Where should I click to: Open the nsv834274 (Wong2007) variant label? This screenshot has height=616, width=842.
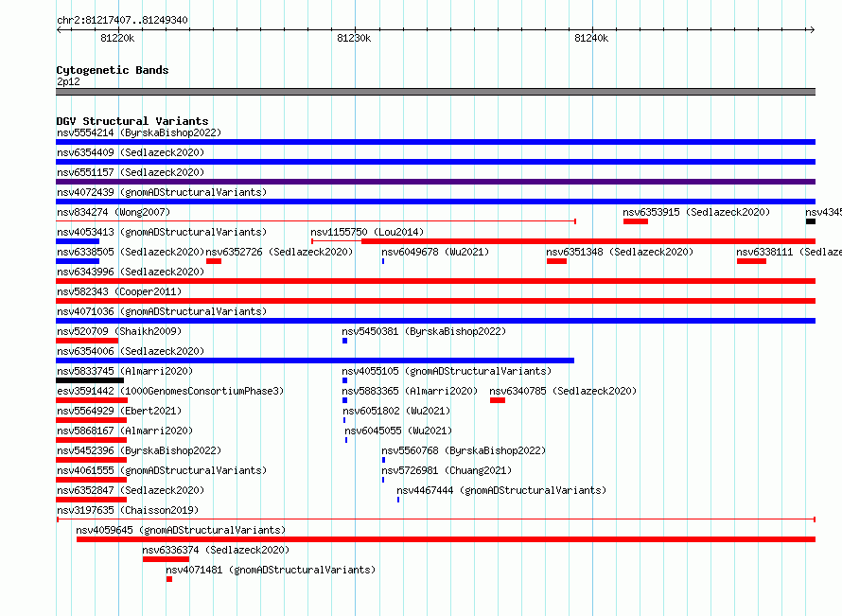pyautogui.click(x=114, y=212)
